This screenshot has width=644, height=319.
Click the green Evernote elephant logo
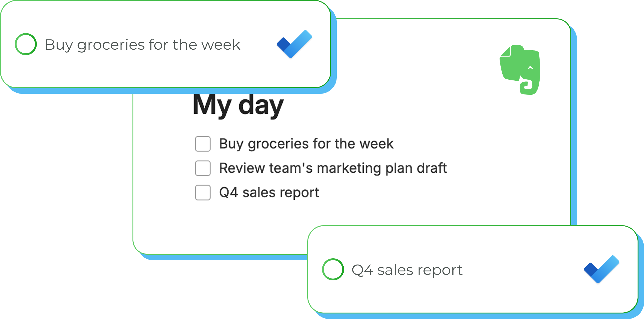click(x=520, y=70)
